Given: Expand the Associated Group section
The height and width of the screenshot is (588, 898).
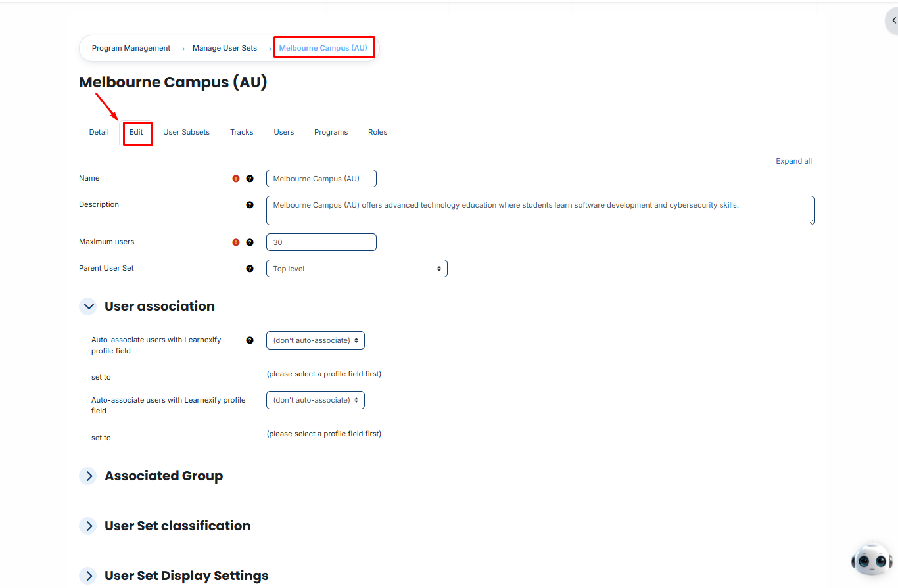Looking at the screenshot, I should (89, 476).
